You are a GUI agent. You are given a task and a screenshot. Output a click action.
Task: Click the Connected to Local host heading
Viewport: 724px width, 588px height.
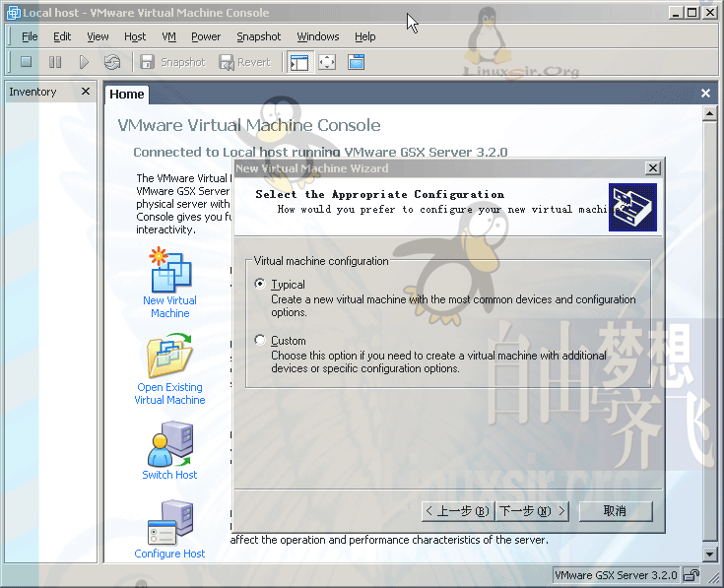[x=320, y=152]
